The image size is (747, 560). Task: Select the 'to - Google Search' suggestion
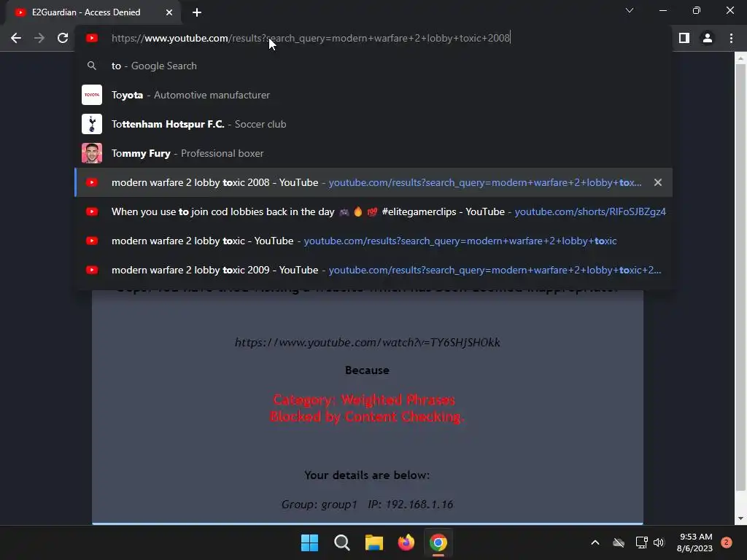[373, 66]
